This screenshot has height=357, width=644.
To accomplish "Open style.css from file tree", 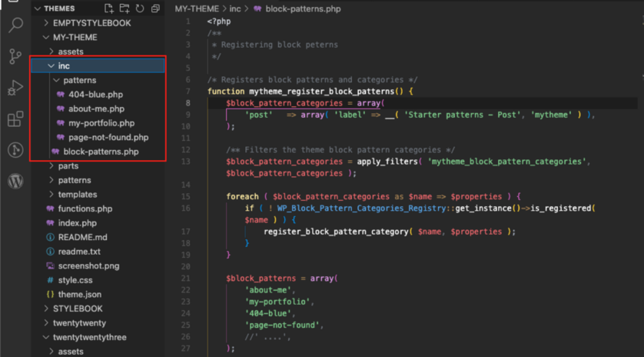I will [x=77, y=280].
